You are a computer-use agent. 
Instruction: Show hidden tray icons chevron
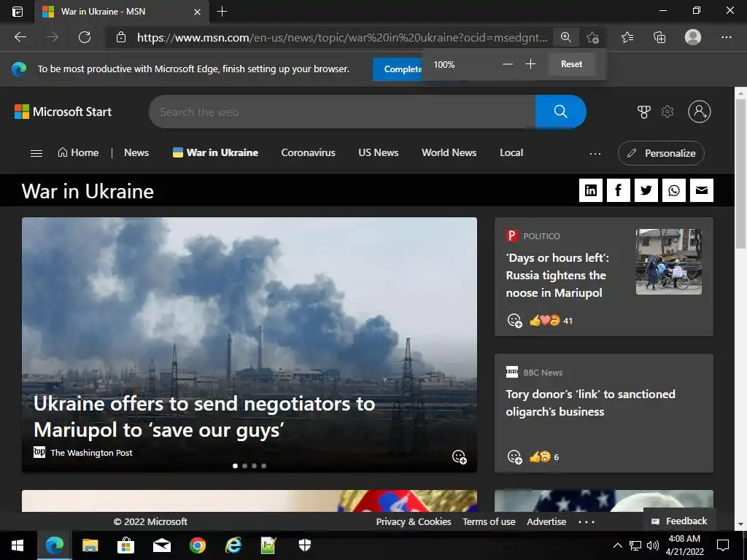(x=617, y=545)
